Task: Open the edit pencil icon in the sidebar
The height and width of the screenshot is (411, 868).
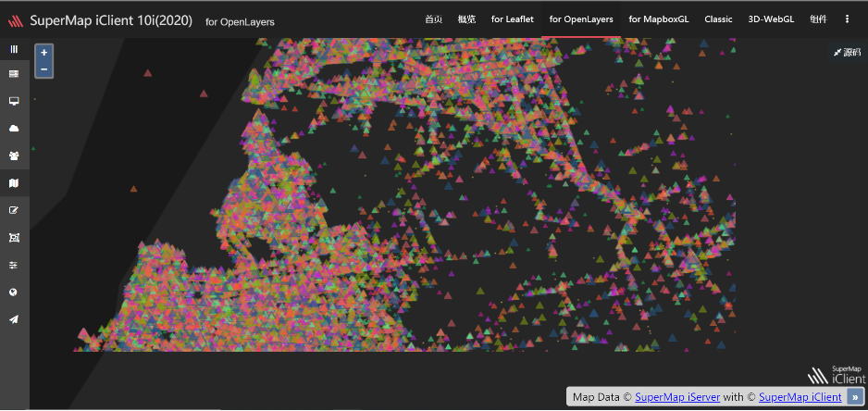Action: point(15,210)
